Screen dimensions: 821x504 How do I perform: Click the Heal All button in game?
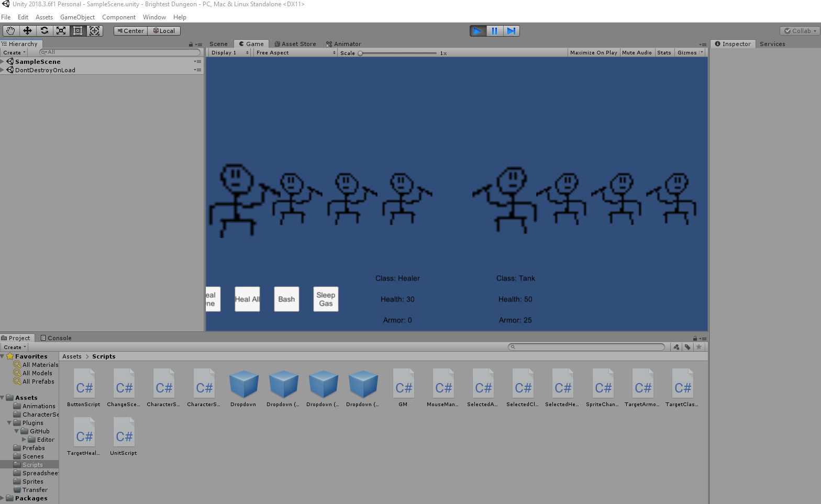point(247,299)
